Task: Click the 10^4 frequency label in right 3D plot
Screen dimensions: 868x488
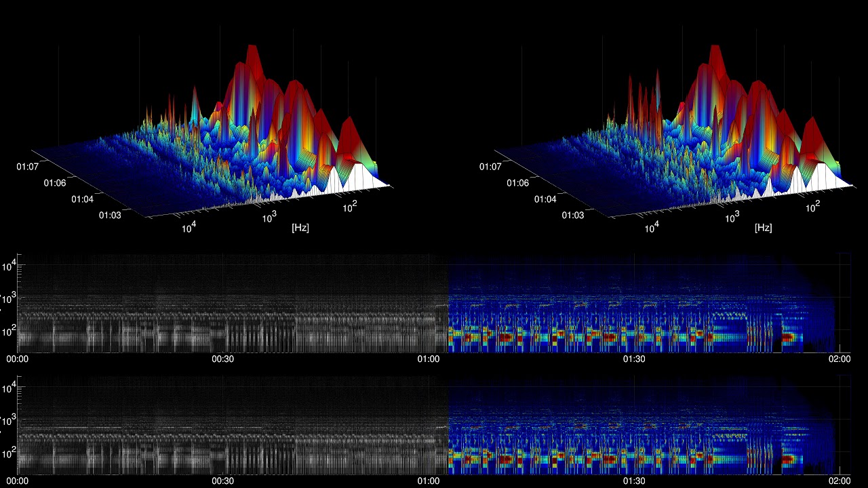Action: point(651,227)
